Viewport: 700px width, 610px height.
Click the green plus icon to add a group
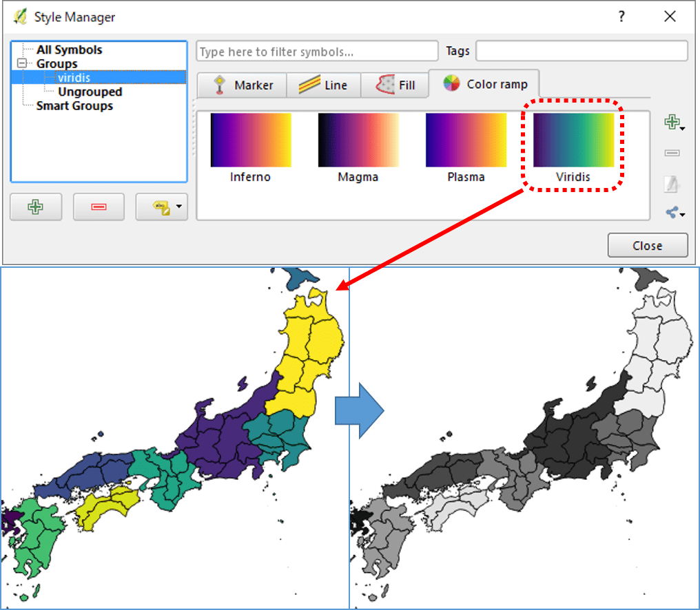pyautogui.click(x=36, y=207)
